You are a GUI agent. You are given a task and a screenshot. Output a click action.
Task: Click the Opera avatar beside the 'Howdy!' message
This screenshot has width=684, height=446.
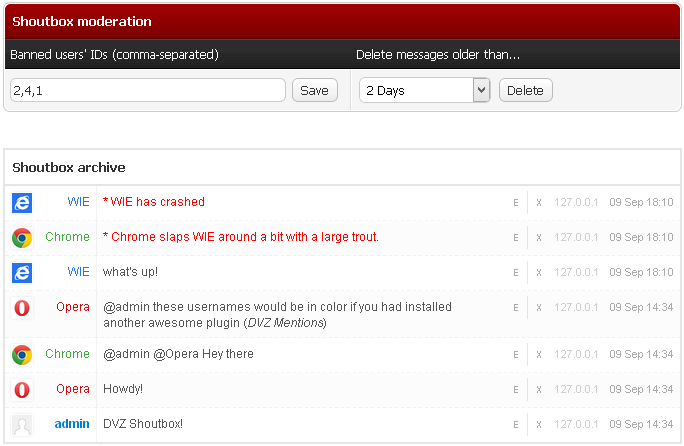tap(22, 389)
